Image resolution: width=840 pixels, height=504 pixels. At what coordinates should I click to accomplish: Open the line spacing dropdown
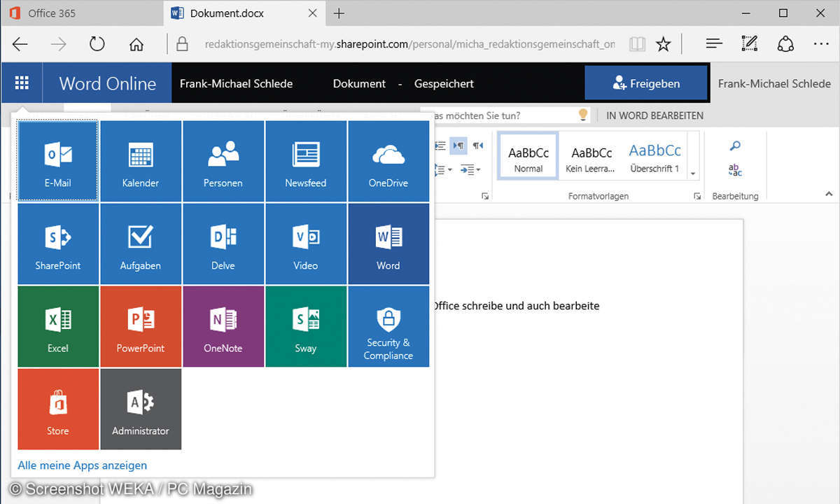(444, 169)
